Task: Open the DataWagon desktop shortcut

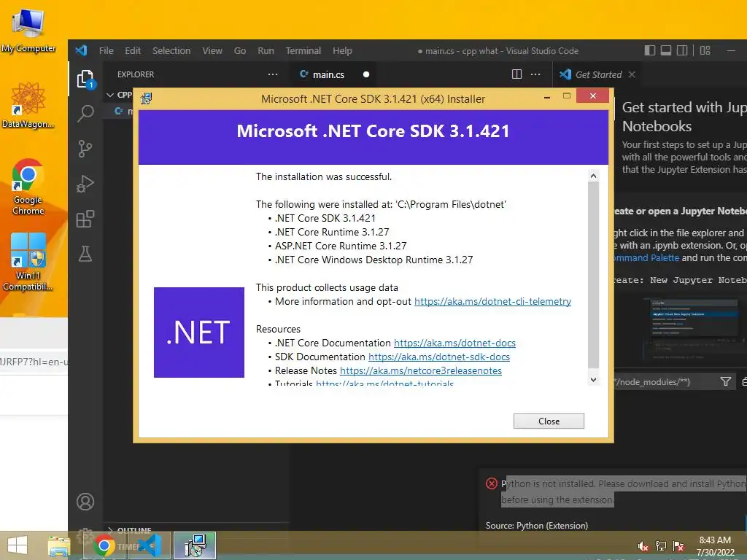Action: pyautogui.click(x=28, y=106)
